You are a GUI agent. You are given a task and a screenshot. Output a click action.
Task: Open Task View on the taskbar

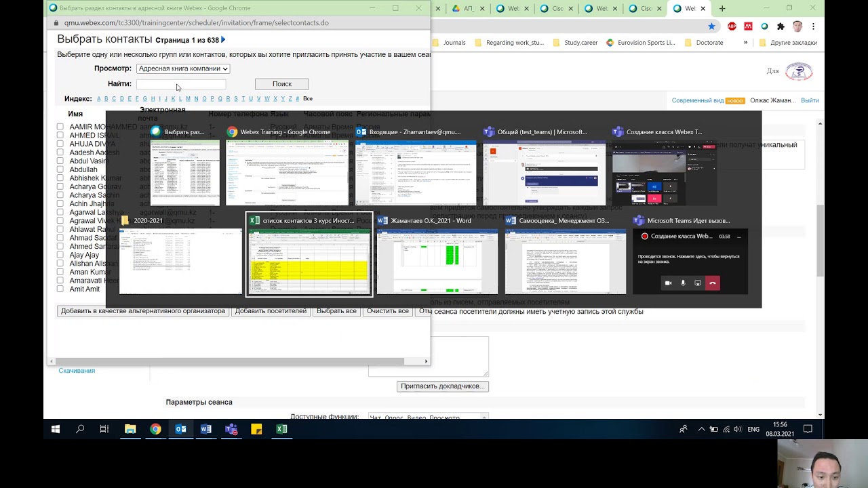(104, 429)
